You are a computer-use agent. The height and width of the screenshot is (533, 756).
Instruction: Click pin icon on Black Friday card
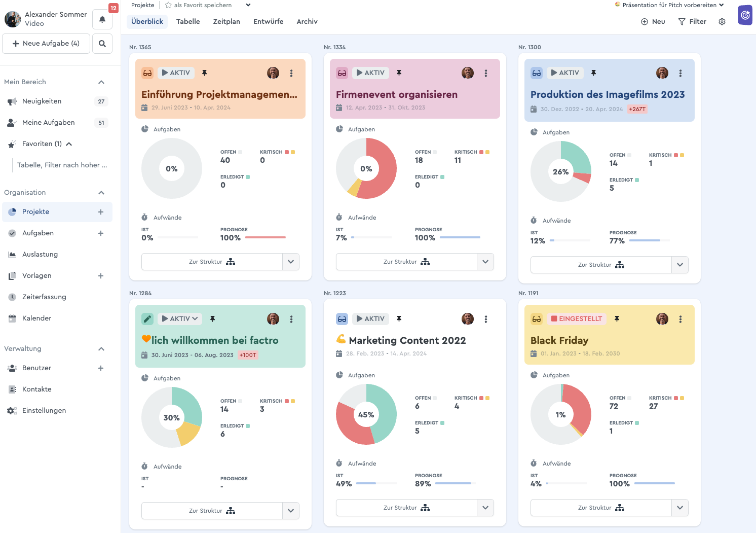click(x=617, y=319)
